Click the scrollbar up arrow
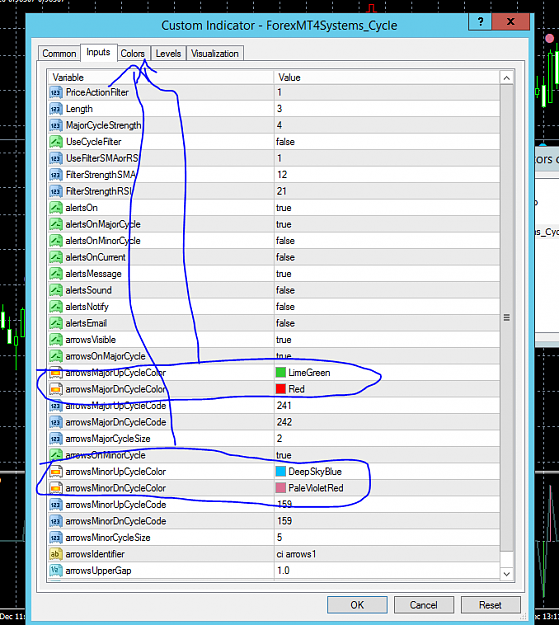This screenshot has height=625, width=559. [x=506, y=78]
